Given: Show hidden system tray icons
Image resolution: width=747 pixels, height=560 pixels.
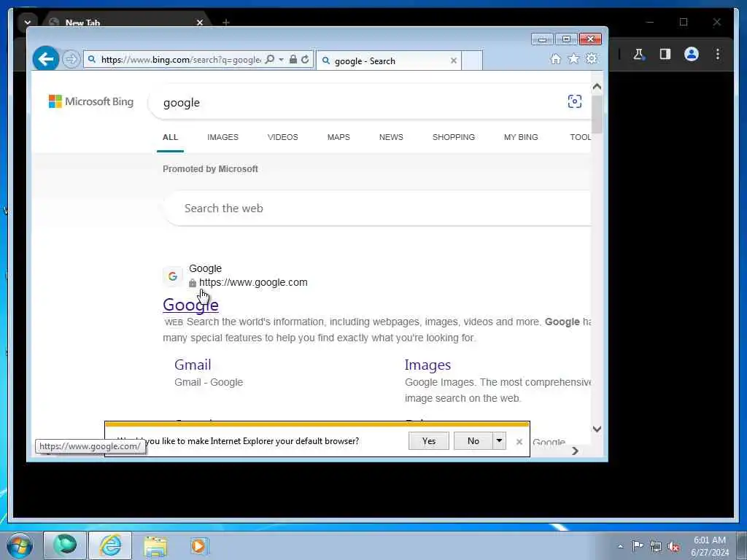Looking at the screenshot, I should click(x=620, y=546).
